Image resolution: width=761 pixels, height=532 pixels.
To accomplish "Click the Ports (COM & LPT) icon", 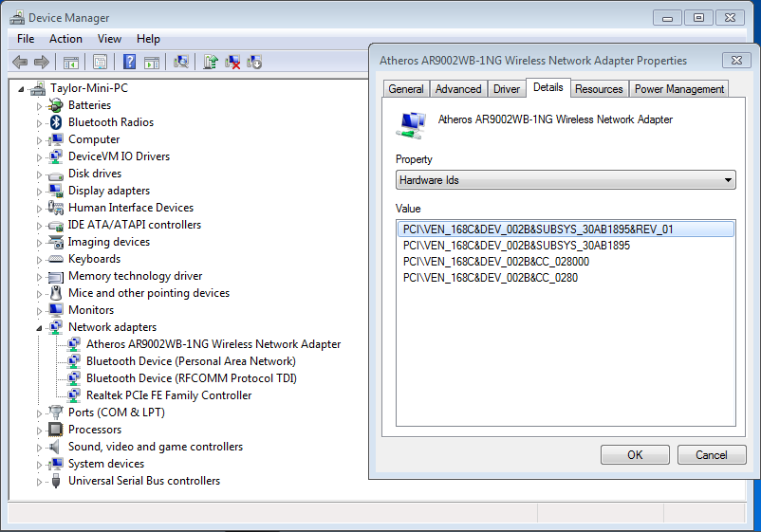I will pos(56,413).
